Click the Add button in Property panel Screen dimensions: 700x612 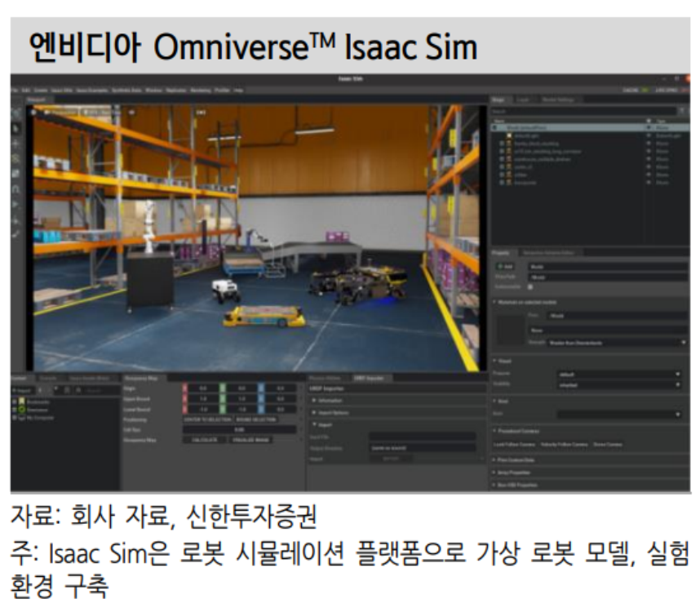click(505, 267)
